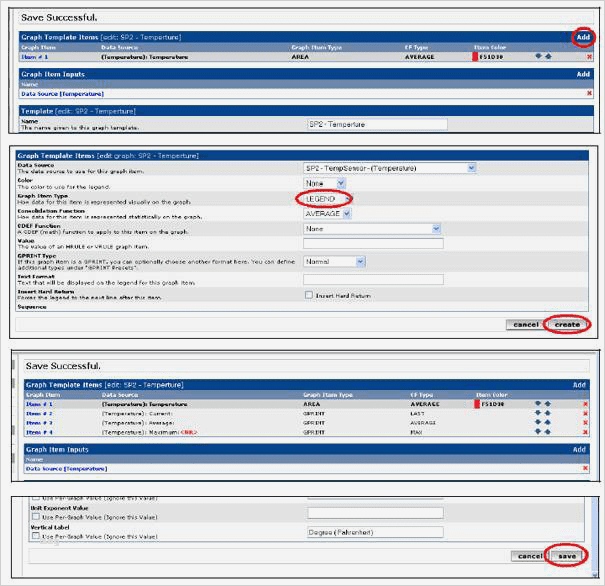Enable Use Per-Graph Value for Unit Exponent Value
605x586 pixels.
click(x=36, y=516)
